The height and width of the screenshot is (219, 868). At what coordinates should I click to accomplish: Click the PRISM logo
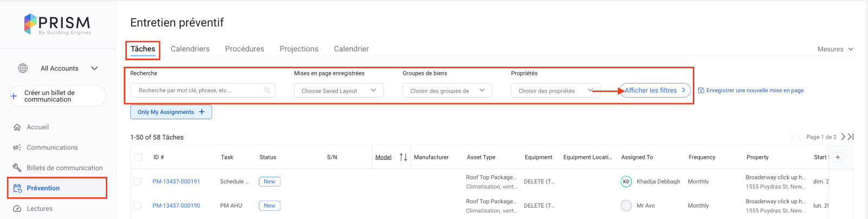point(58,24)
